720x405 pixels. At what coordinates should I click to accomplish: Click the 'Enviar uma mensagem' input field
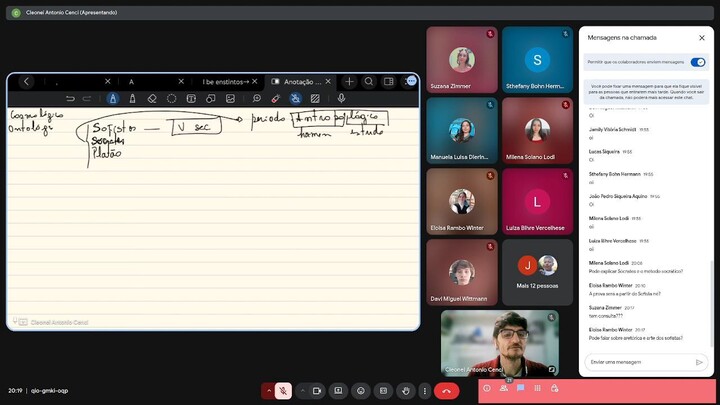(638, 362)
